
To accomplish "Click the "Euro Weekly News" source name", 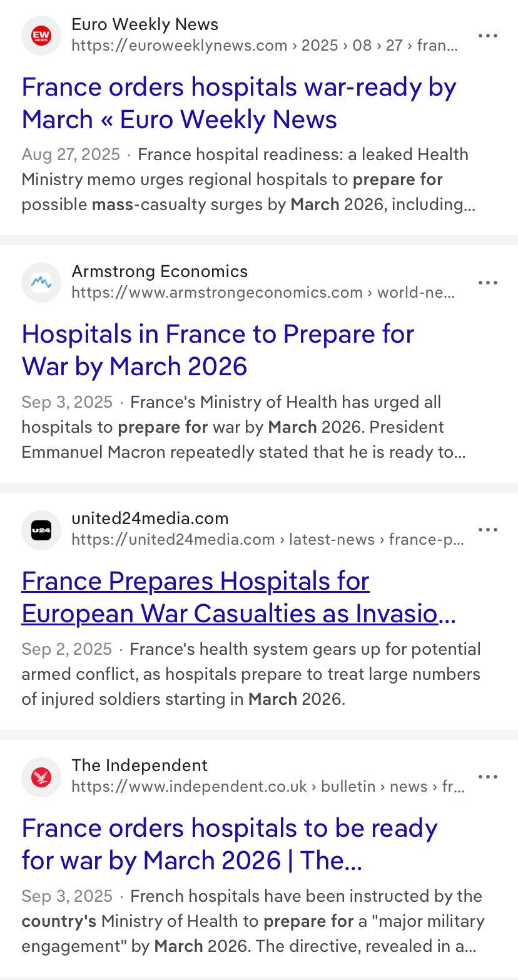I will click(145, 24).
